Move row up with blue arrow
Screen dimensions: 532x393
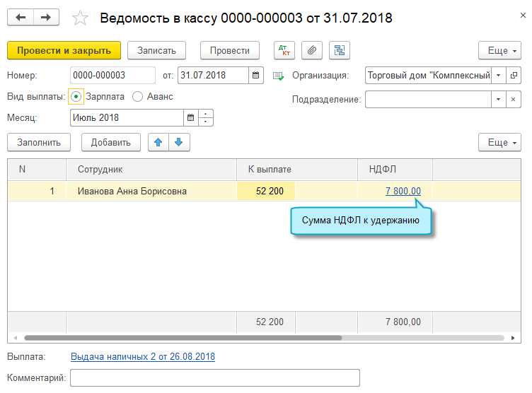(x=158, y=142)
